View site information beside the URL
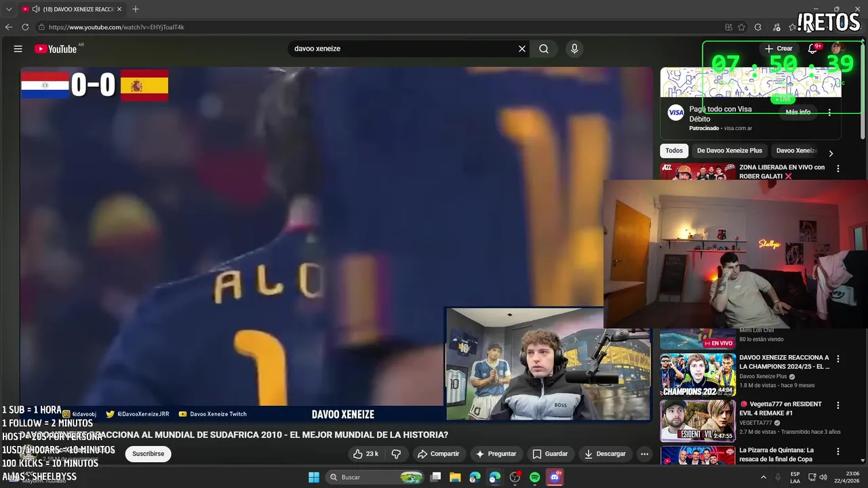868x488 pixels. pyautogui.click(x=41, y=27)
